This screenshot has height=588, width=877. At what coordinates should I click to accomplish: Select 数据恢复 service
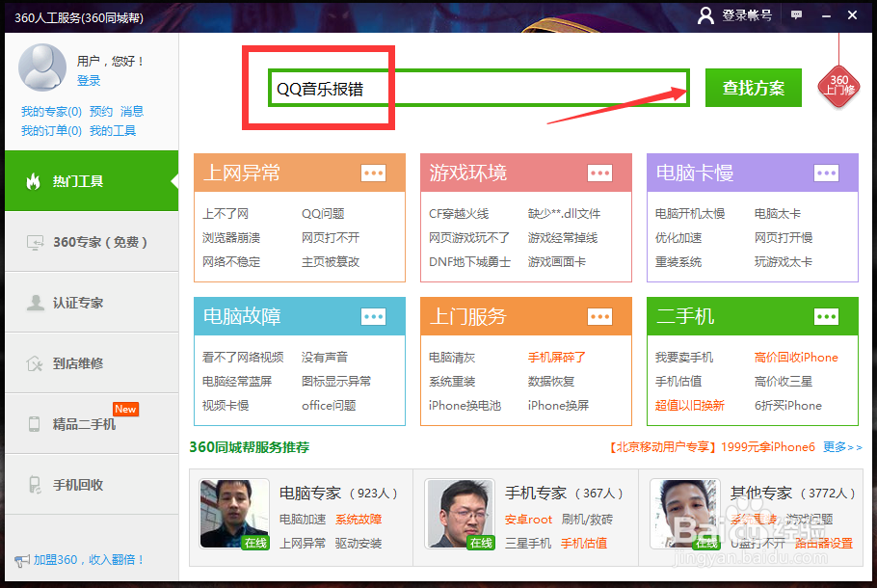point(551,382)
